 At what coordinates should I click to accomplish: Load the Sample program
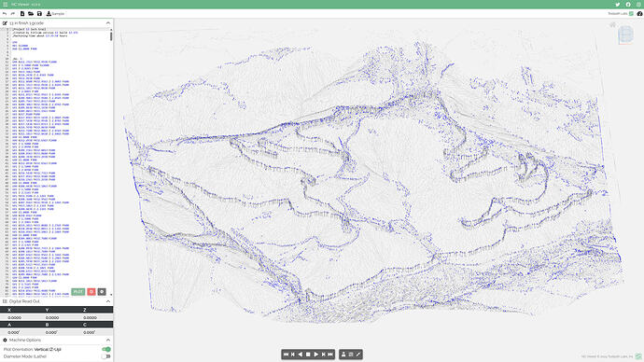tap(55, 14)
